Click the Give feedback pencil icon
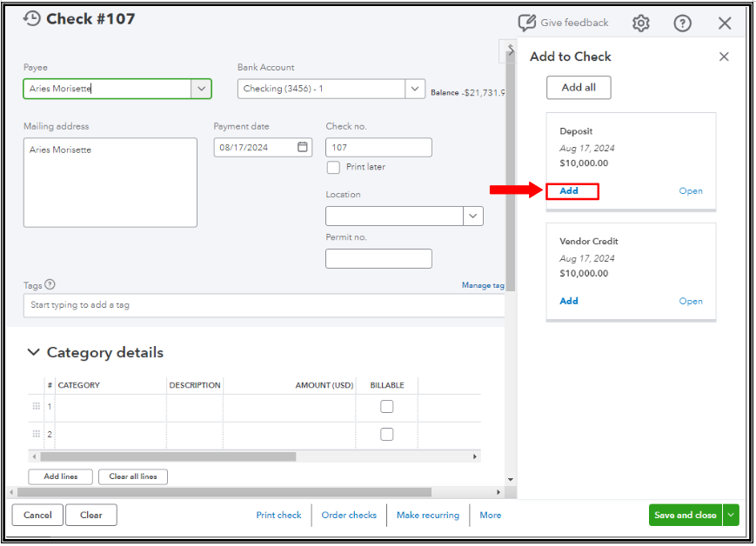This screenshot has width=756, height=546. click(525, 23)
